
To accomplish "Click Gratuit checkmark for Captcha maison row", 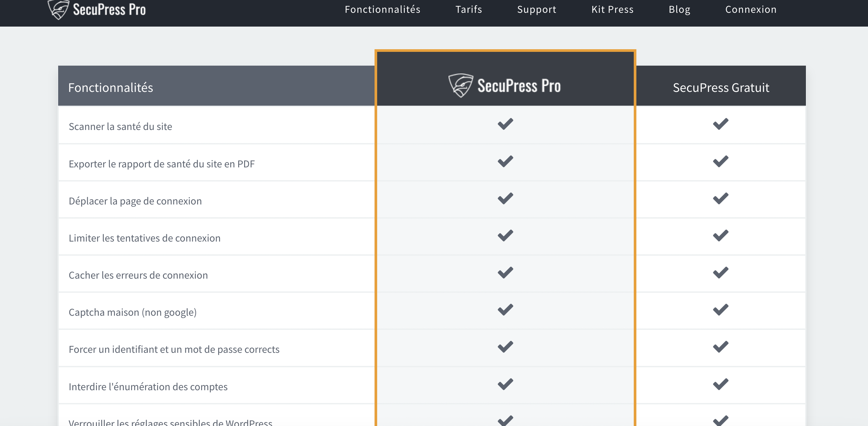I will tap(721, 309).
